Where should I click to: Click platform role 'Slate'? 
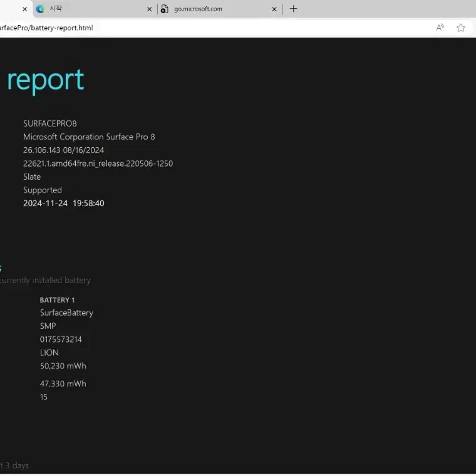(32, 177)
